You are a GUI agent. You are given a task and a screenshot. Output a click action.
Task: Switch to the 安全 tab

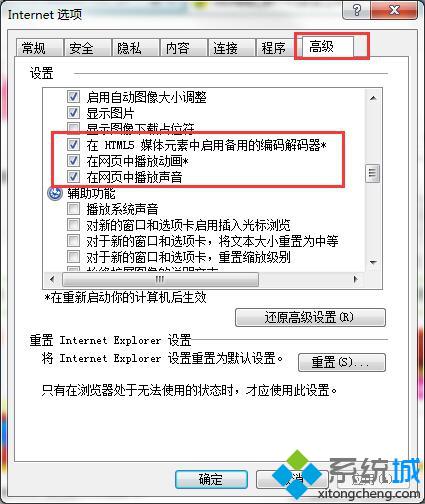pos(81,48)
